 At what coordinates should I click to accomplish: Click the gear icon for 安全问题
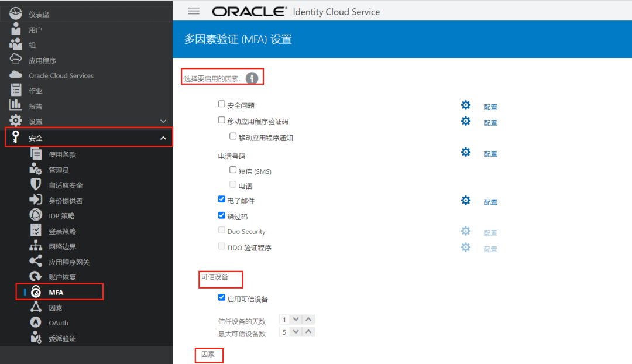(466, 105)
